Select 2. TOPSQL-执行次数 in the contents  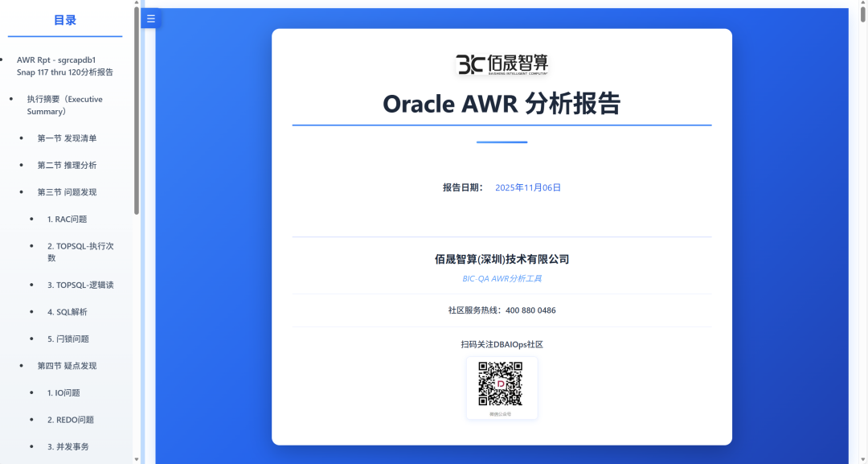tap(80, 252)
